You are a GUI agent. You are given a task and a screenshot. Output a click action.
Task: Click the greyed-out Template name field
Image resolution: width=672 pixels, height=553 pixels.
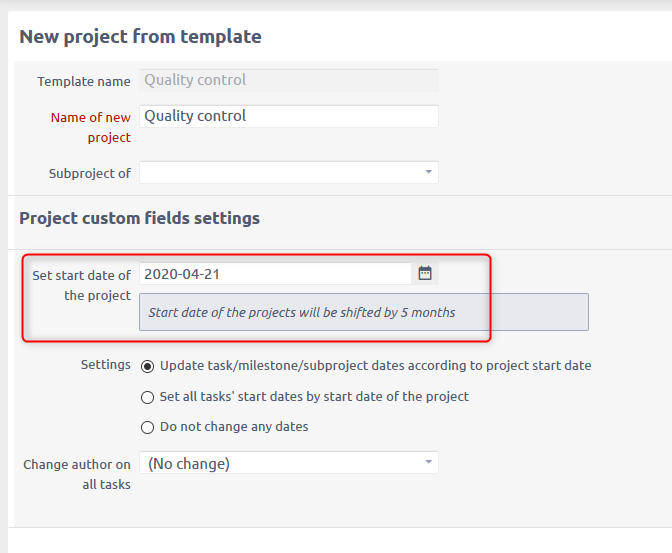[x=288, y=80]
